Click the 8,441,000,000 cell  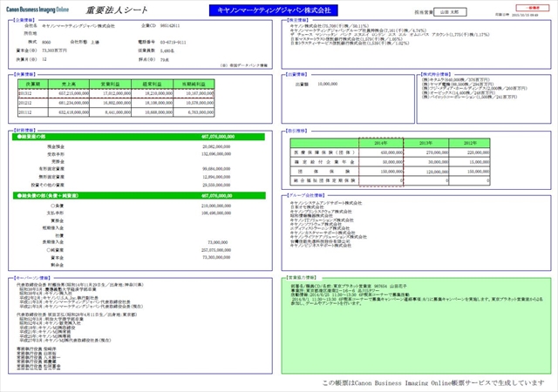click(x=111, y=112)
